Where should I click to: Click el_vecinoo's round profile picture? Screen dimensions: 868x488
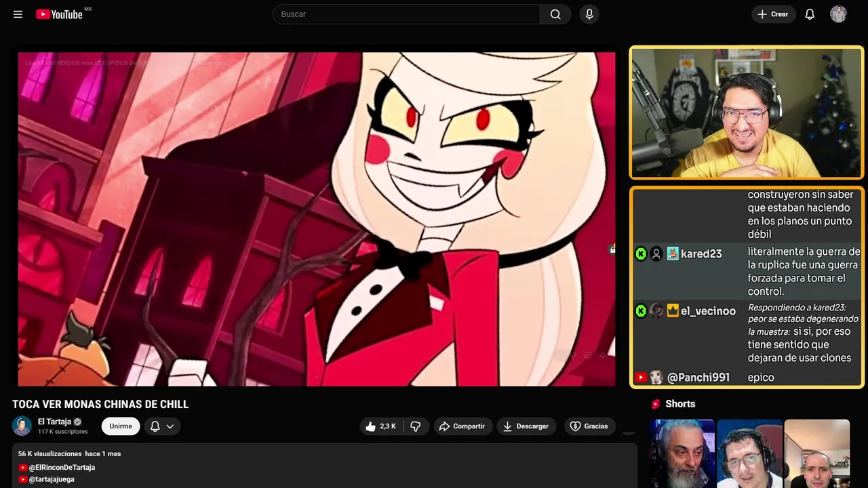tap(656, 311)
